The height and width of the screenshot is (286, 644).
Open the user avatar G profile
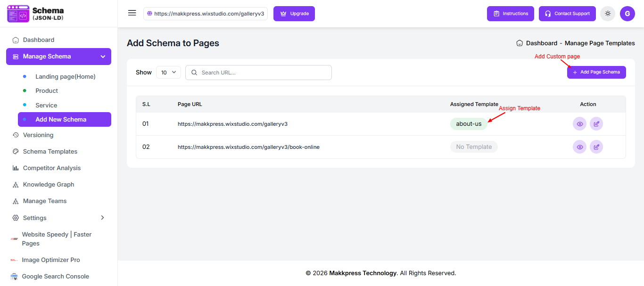[x=627, y=14]
